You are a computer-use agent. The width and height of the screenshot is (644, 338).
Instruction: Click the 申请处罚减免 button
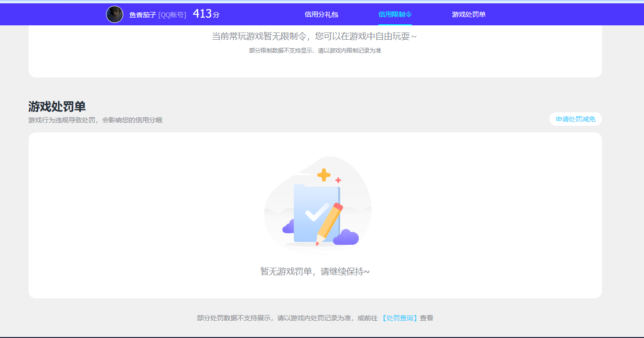coord(576,119)
